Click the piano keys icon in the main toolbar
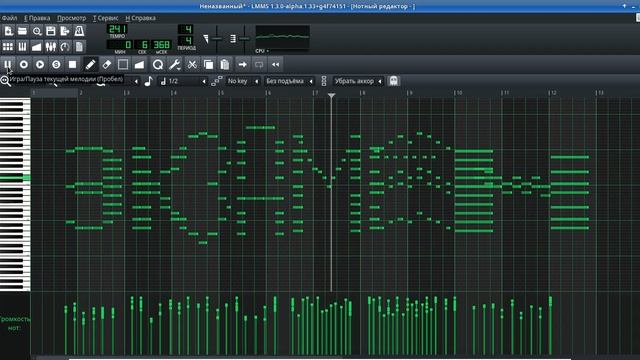Image resolution: width=640 pixels, height=360 pixels. (x=22, y=47)
